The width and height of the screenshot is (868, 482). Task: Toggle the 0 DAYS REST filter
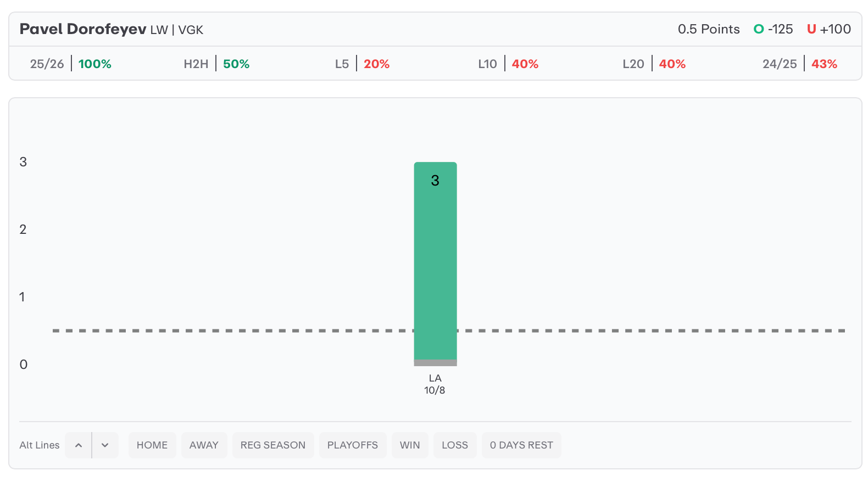point(521,445)
